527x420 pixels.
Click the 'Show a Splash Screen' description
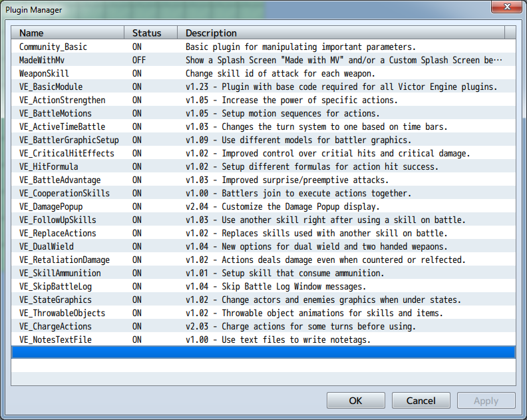pos(344,60)
